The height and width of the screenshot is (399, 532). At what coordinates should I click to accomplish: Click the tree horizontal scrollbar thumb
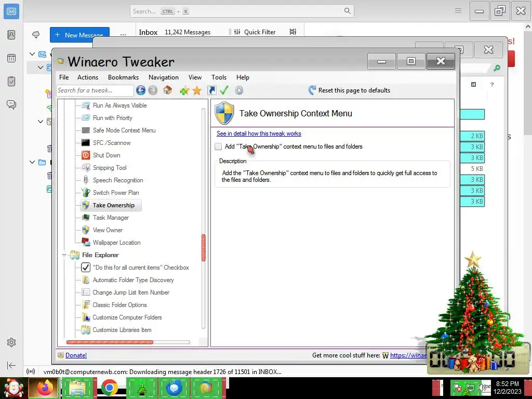[110, 342]
